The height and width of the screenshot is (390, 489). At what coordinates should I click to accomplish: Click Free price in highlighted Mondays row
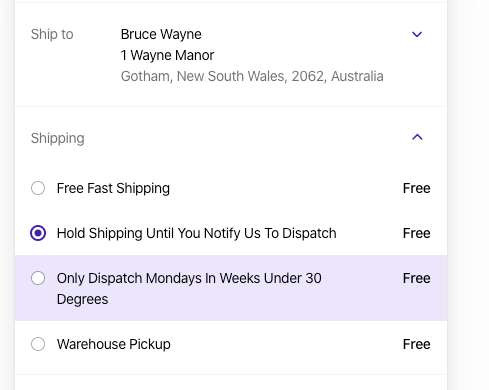pos(417,278)
